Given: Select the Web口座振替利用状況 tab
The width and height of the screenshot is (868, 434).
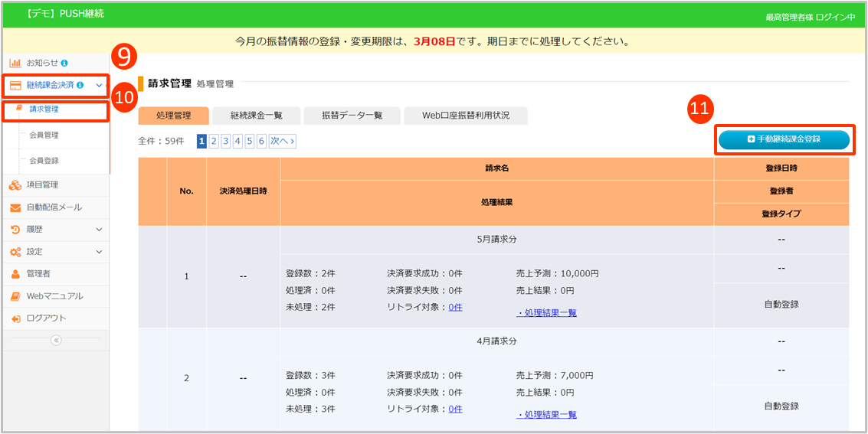Looking at the screenshot, I should pos(465,116).
